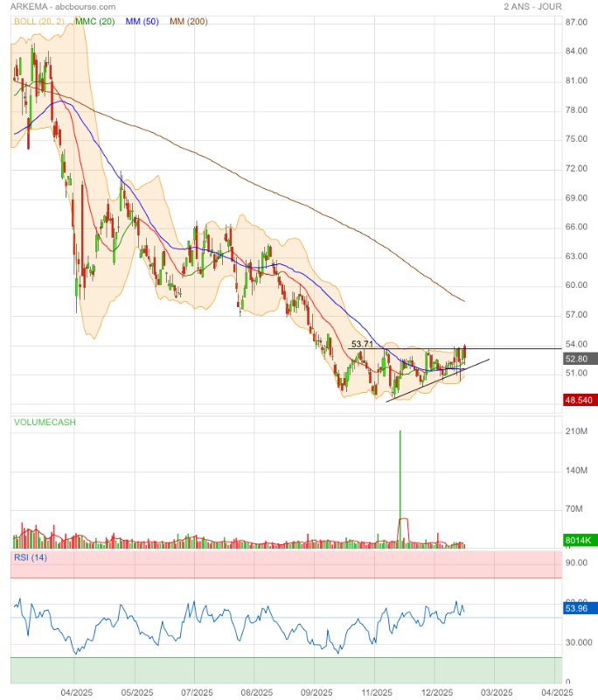Click the 30.000 RSI axis label
This screenshot has height=700, width=598.
(579, 642)
